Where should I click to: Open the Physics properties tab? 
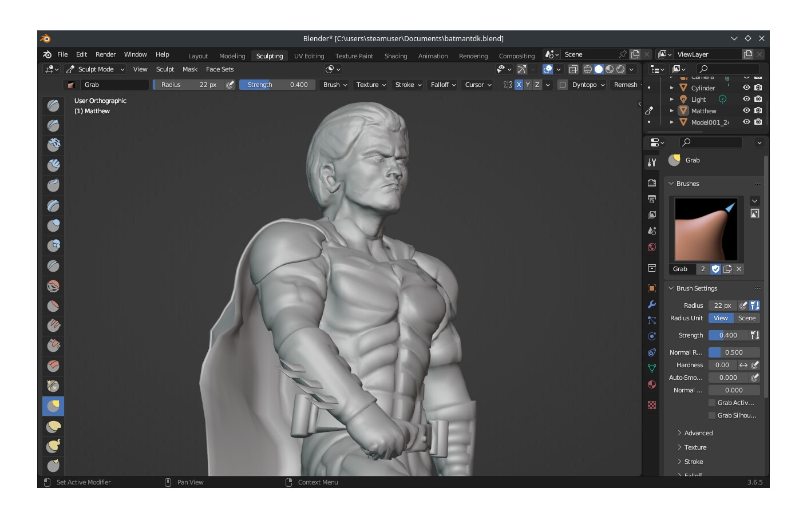652,336
